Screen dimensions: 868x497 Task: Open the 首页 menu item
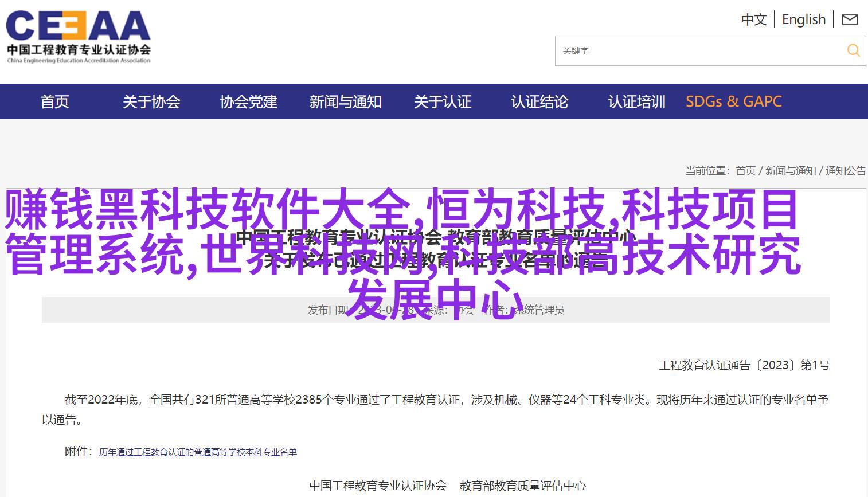(54, 101)
